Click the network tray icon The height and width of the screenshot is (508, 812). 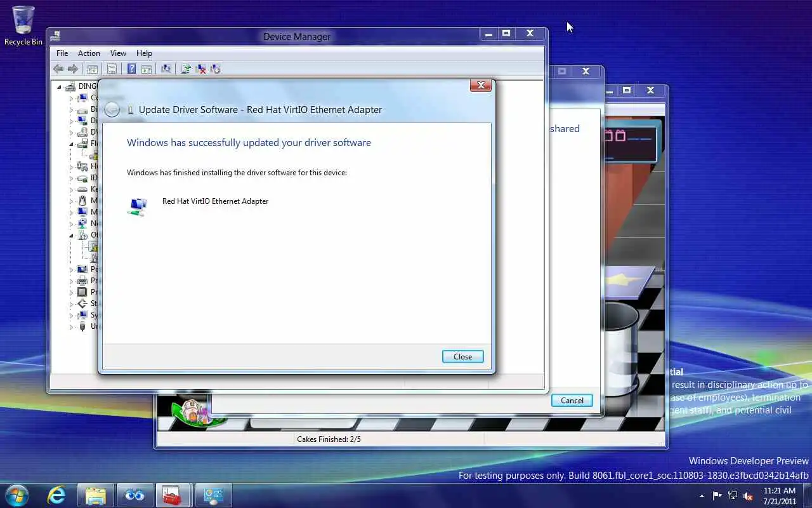[x=733, y=496]
